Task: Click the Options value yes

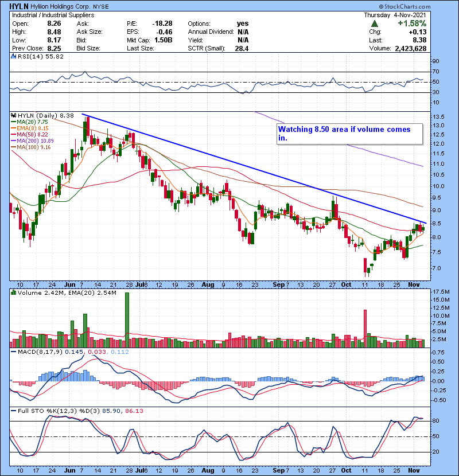Action: (243, 24)
